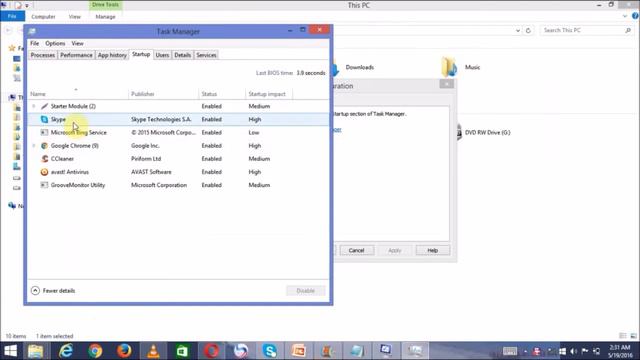Sort by Startup impact column header
Viewport: 640px width, 360px height.
click(x=269, y=94)
